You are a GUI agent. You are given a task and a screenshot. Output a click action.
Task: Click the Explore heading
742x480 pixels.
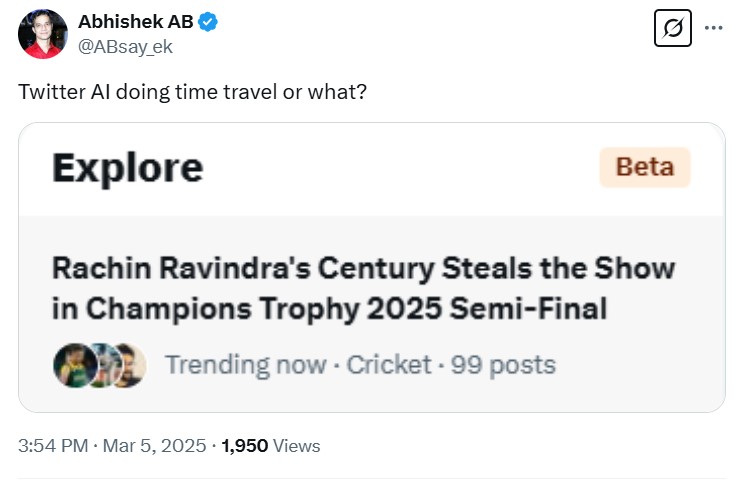[x=127, y=167]
